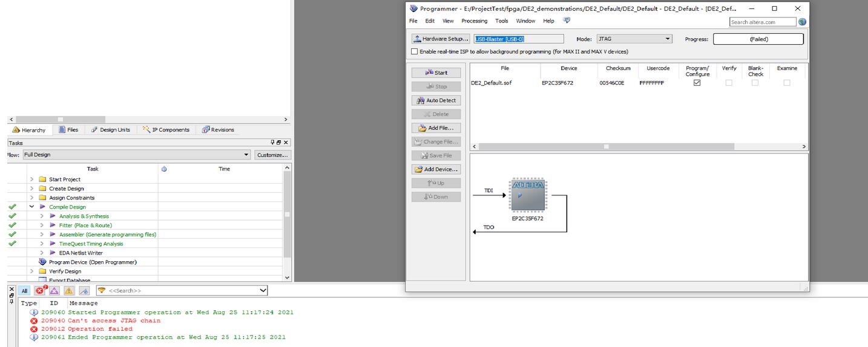868x347 pixels.
Task: Click the USB-Blaster hardware field
Action: coord(519,39)
